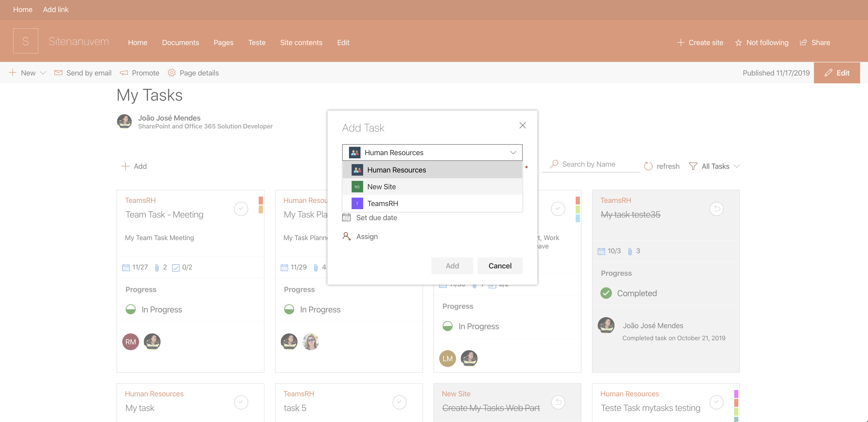This screenshot has width=868, height=422.
Task: Click green Completed check icon
Action: click(606, 293)
